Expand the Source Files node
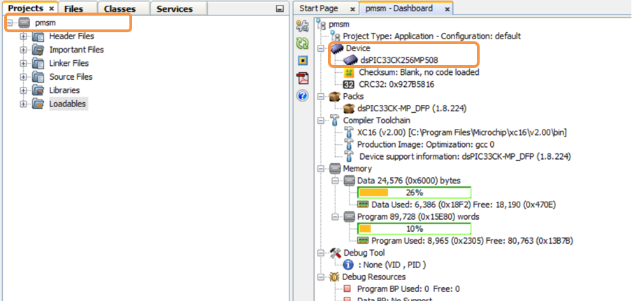644x306 pixels. tap(23, 77)
